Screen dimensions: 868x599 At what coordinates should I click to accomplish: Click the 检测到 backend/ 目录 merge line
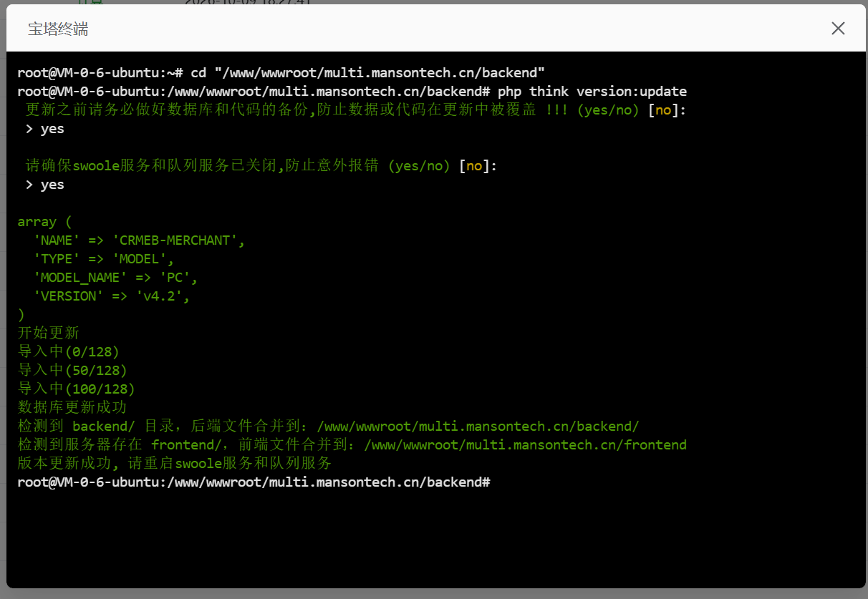click(329, 427)
